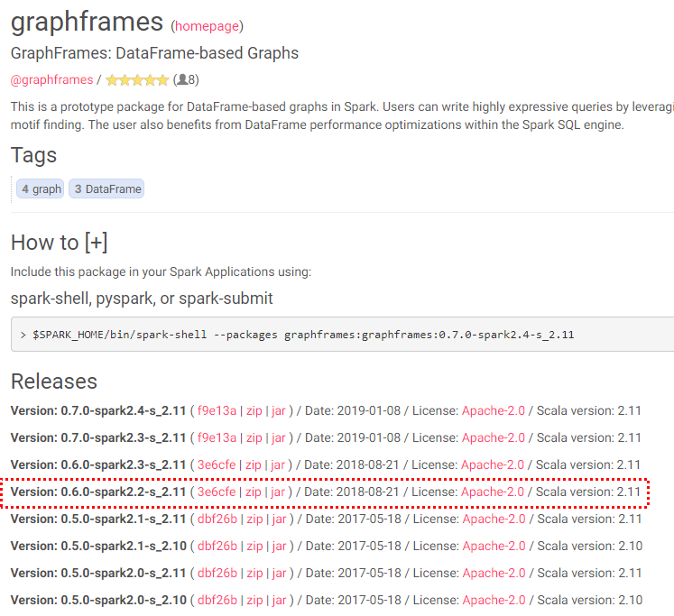Click 'spark-shell, pyspark, or spark-submit' heading
Screen dimensions: 674x616
pyautogui.click(x=142, y=299)
